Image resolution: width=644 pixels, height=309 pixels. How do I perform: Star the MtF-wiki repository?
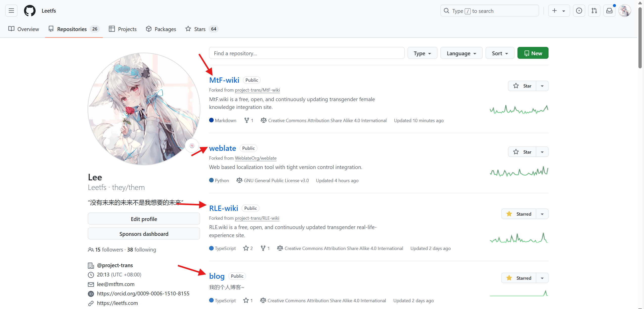pyautogui.click(x=522, y=86)
